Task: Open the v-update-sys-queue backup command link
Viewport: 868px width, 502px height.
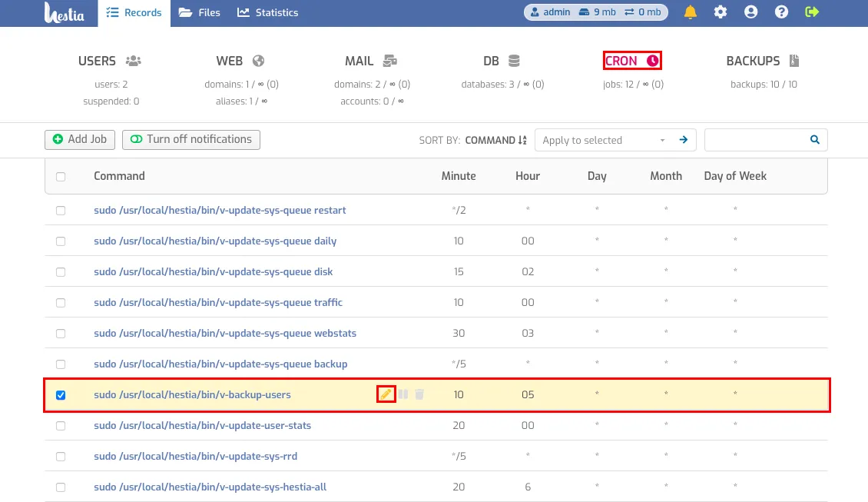Action: point(220,364)
